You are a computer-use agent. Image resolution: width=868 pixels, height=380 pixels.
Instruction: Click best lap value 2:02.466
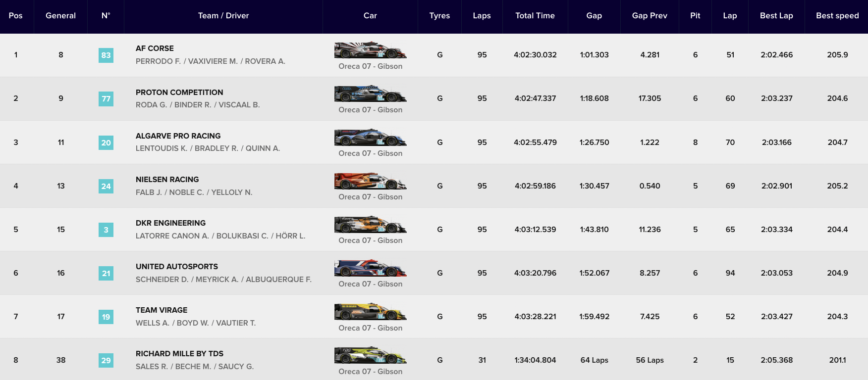pos(776,55)
